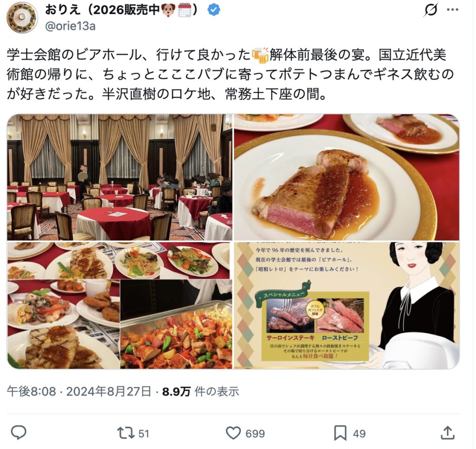The height and width of the screenshot is (449, 476).
Task: Open the orie13a profile avatar
Action: 22,17
